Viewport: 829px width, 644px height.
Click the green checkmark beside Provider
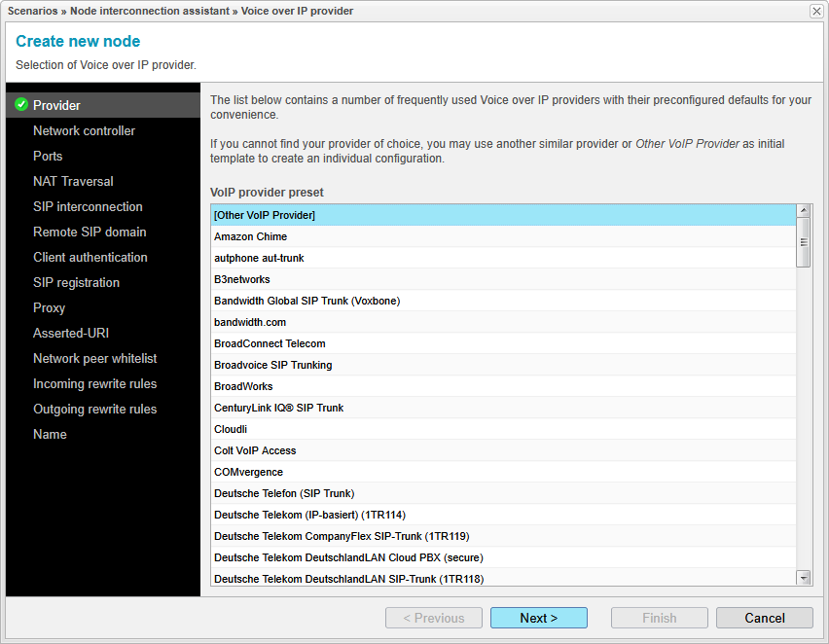(21, 105)
